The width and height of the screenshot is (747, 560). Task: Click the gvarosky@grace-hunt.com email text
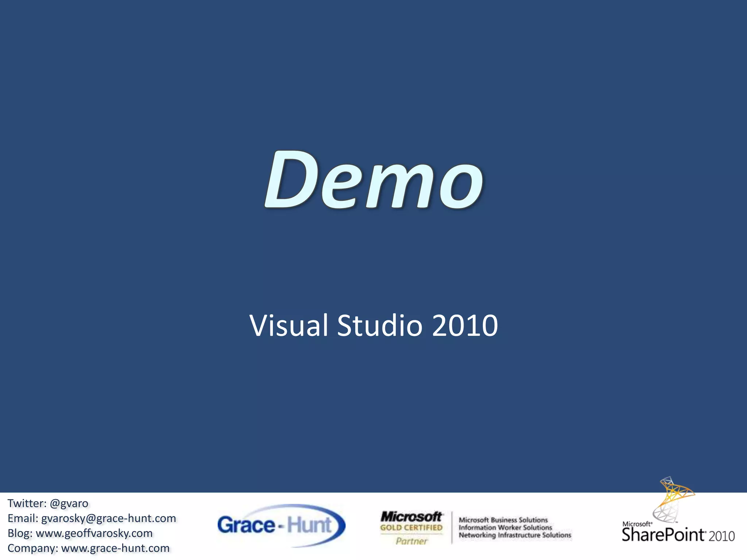point(109,518)
